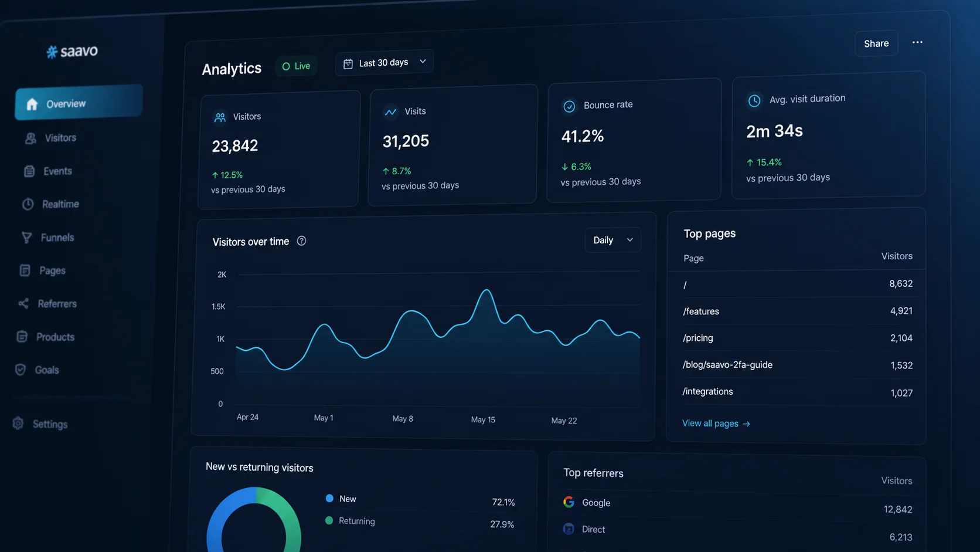Screen dimensions: 980x552
Task: Click the Google referrer name
Action: pyautogui.click(x=596, y=503)
